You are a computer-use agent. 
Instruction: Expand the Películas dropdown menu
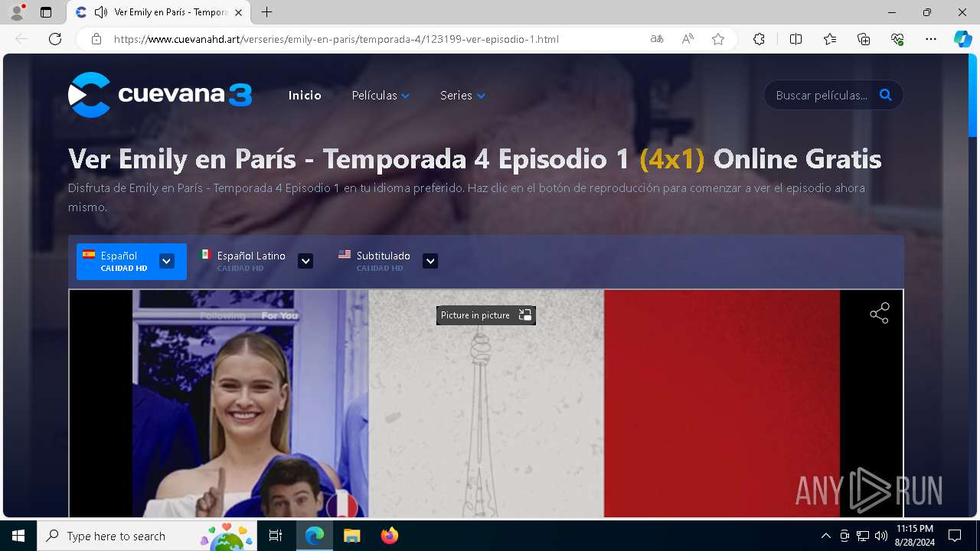(381, 96)
